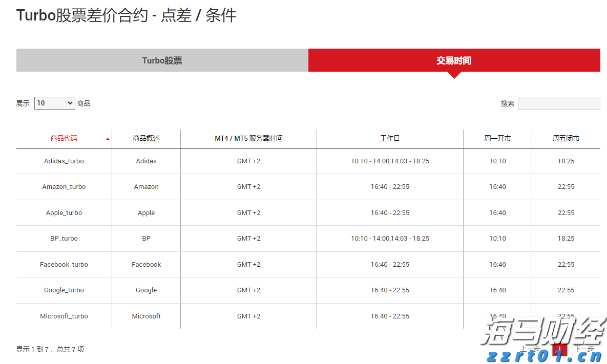Image resolution: width=607 pixels, height=364 pixels.
Task: Click the Amazon_turbo product code cell
Action: click(x=64, y=186)
